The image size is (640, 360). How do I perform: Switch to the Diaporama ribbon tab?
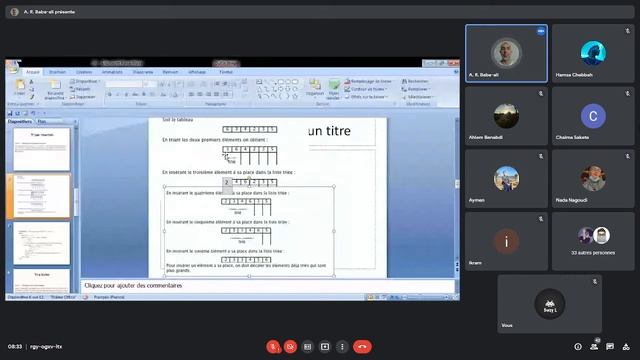[143, 72]
